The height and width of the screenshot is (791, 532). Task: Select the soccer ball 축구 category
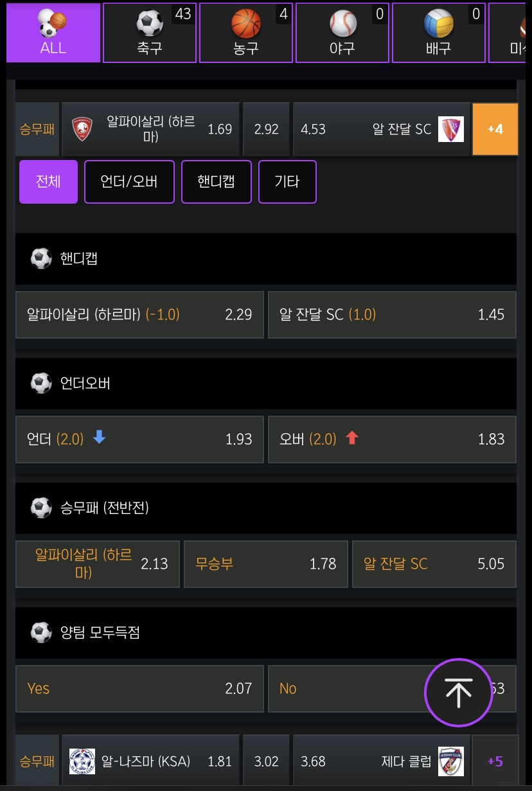150,33
